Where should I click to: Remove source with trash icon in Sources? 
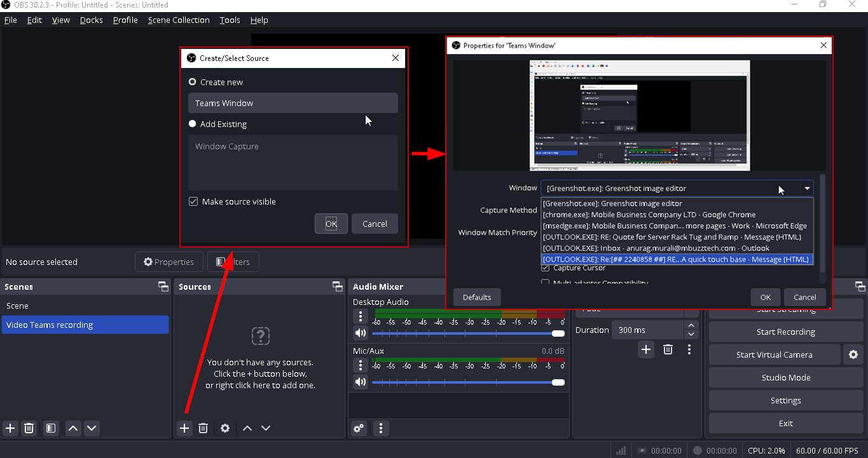pos(203,428)
